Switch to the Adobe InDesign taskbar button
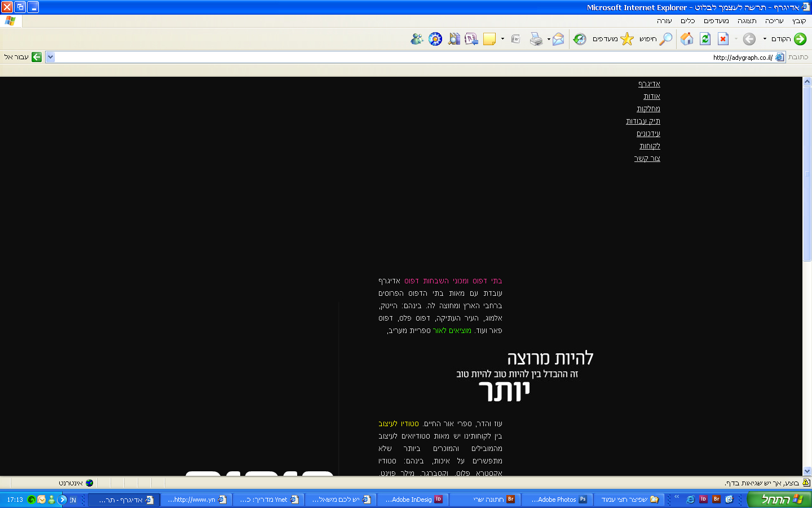The width and height of the screenshot is (812, 508). click(x=413, y=500)
